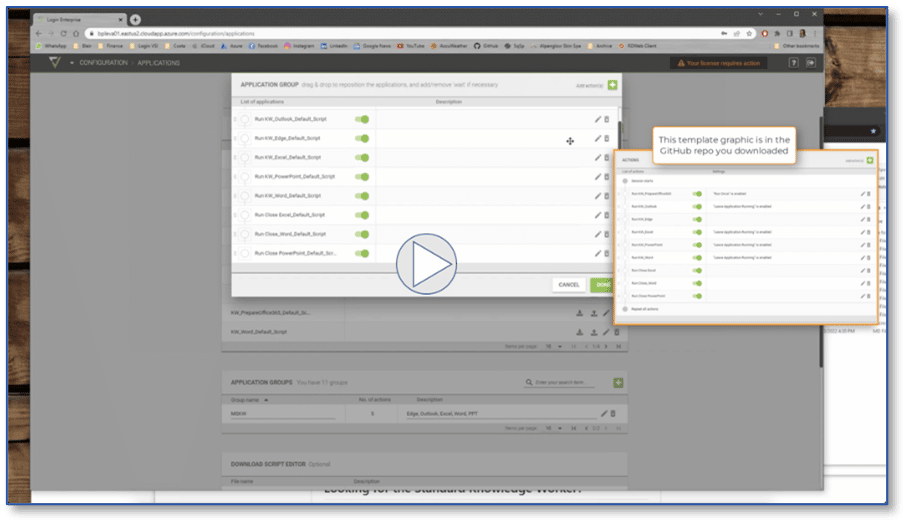The height and width of the screenshot is (524, 907).
Task: Edit the Run KW_Outlook_Default_Script row
Action: 598,119
